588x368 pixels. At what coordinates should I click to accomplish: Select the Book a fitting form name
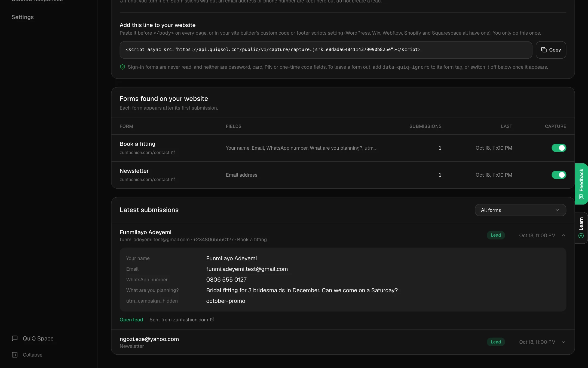click(137, 144)
